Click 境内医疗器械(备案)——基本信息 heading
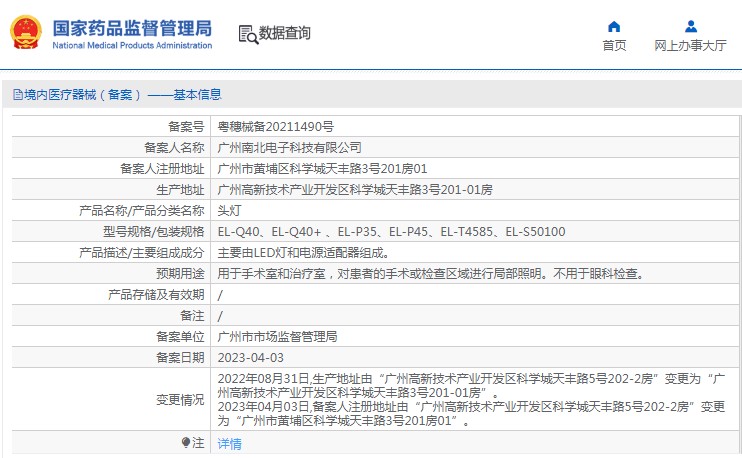This screenshot has height=458, width=742. pyautogui.click(x=123, y=95)
